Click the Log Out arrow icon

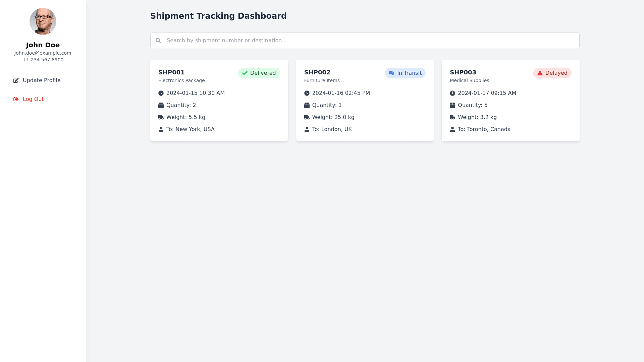[16, 99]
